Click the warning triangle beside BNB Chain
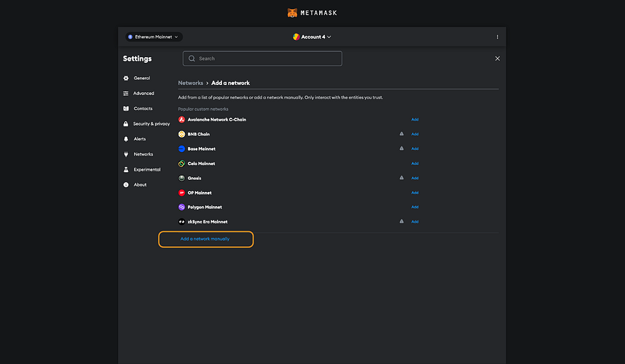 coord(401,133)
